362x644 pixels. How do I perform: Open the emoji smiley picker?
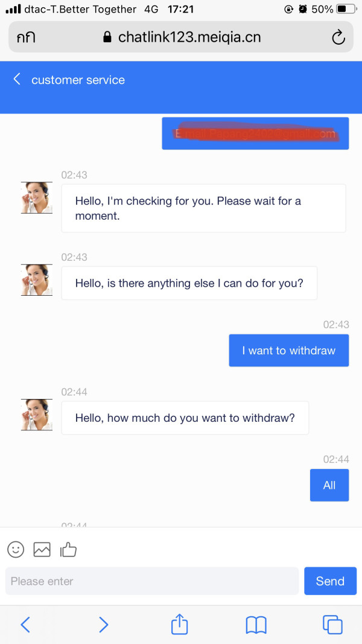pos(16,549)
